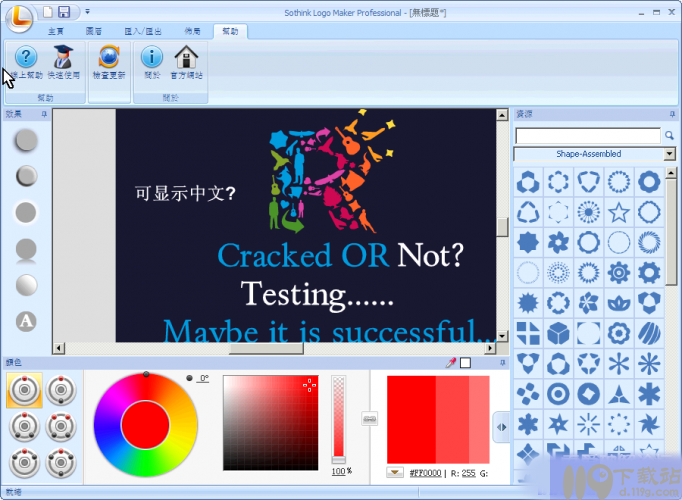Image resolution: width=682 pixels, height=500 pixels.
Task: Open the color value format dropdown arrow
Action: tap(394, 471)
